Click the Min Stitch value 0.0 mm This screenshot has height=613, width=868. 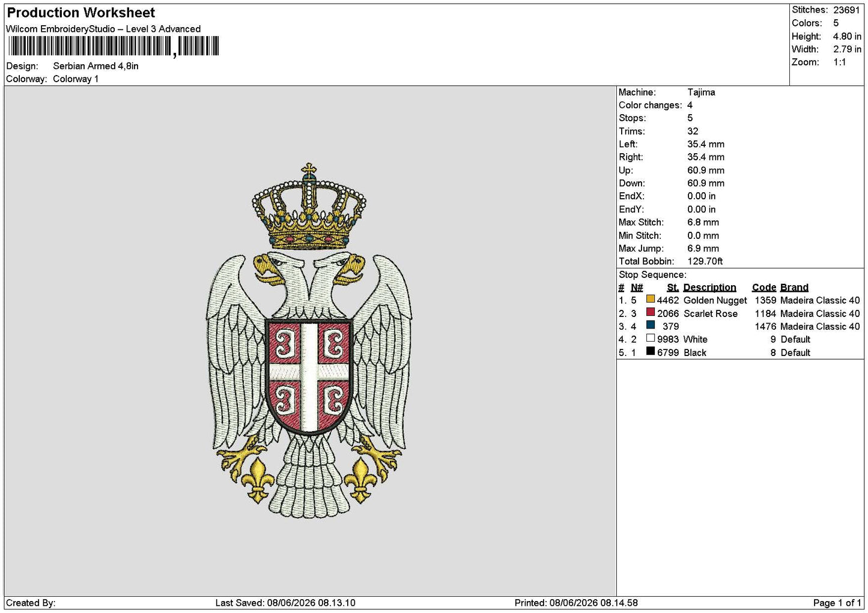703,235
